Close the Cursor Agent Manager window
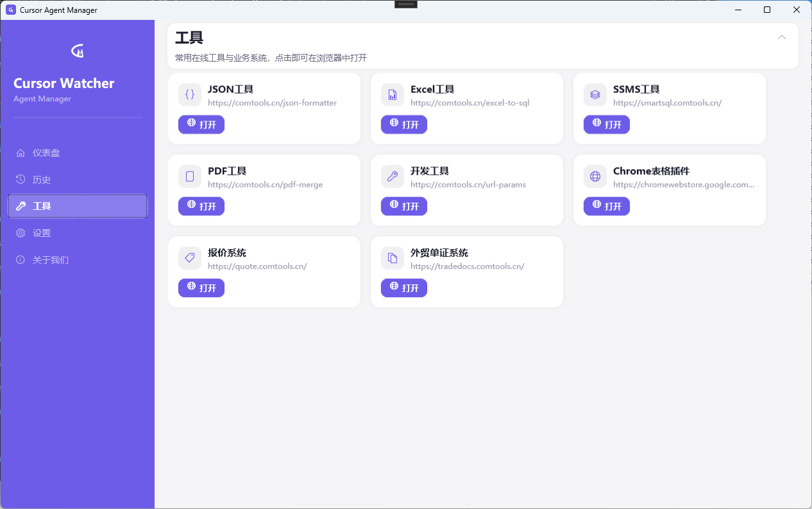Screen dimensions: 812x509 797,10
